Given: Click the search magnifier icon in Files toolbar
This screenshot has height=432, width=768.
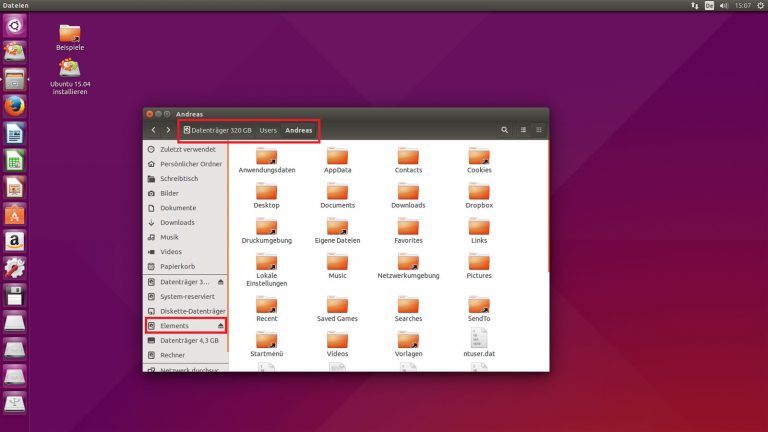Looking at the screenshot, I should (x=505, y=130).
